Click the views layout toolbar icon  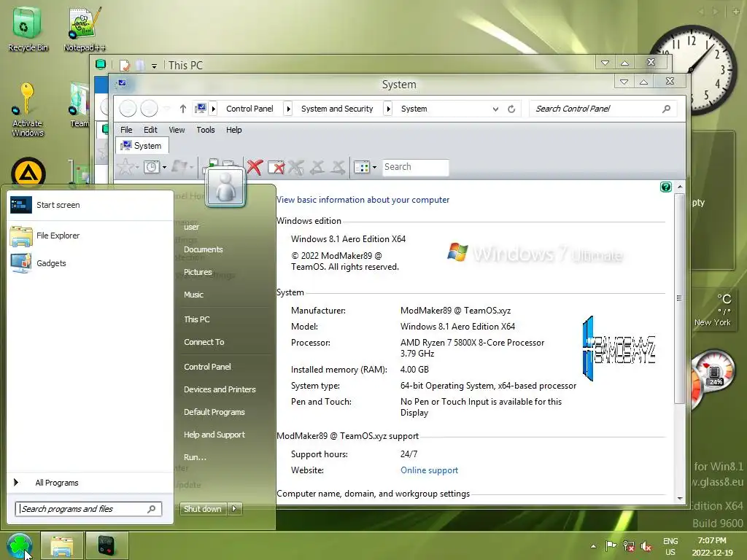362,167
